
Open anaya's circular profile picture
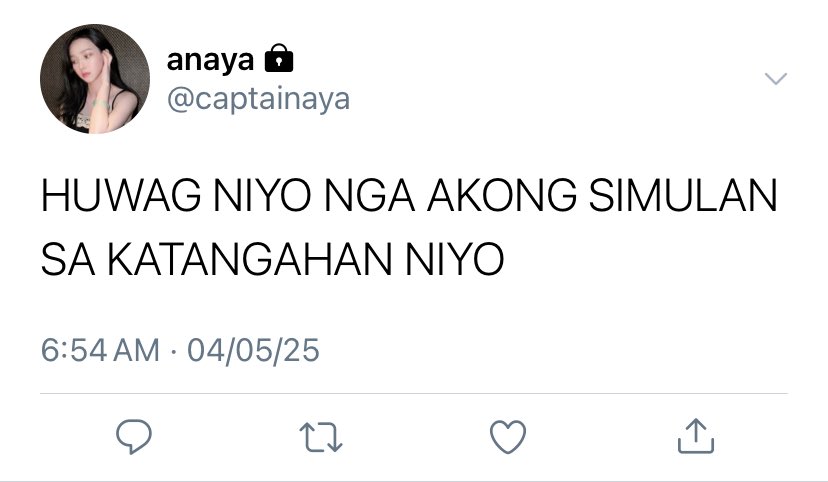point(95,79)
